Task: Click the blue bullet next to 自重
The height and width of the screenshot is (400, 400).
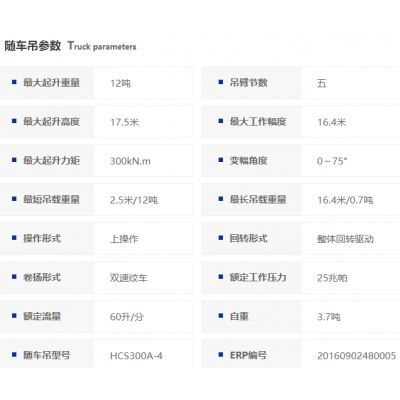Action: click(221, 315)
